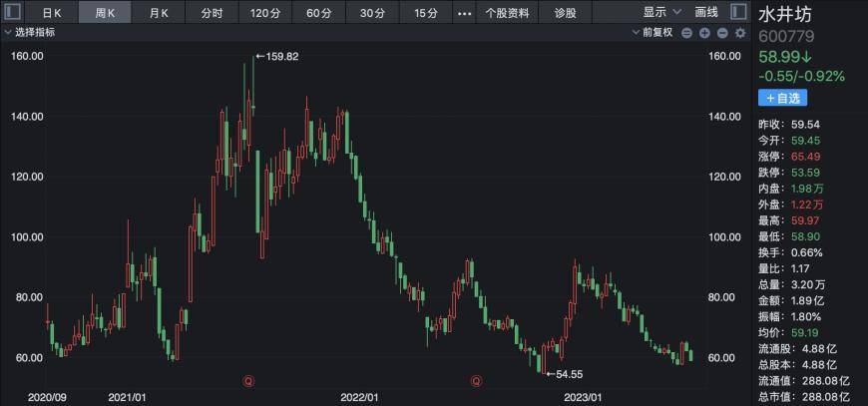868x406 pixels.
Task: Open chart settings gear icon
Action: coord(740,33)
